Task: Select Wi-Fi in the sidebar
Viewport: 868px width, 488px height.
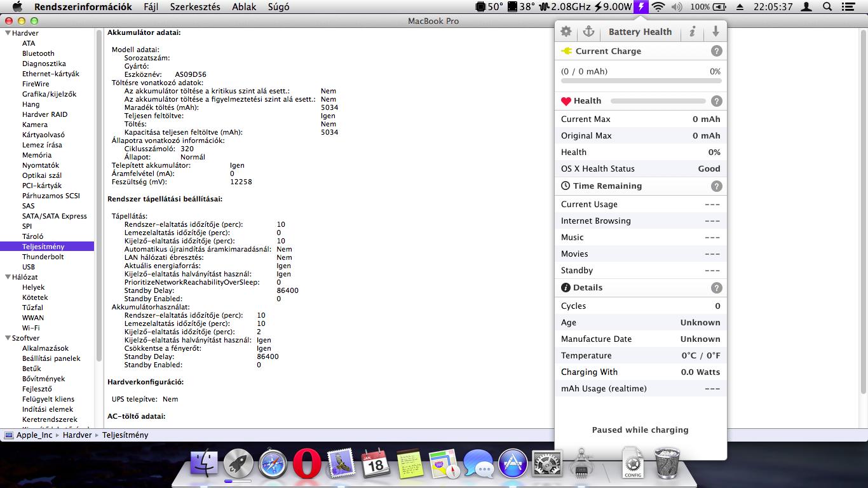Action: pos(31,328)
